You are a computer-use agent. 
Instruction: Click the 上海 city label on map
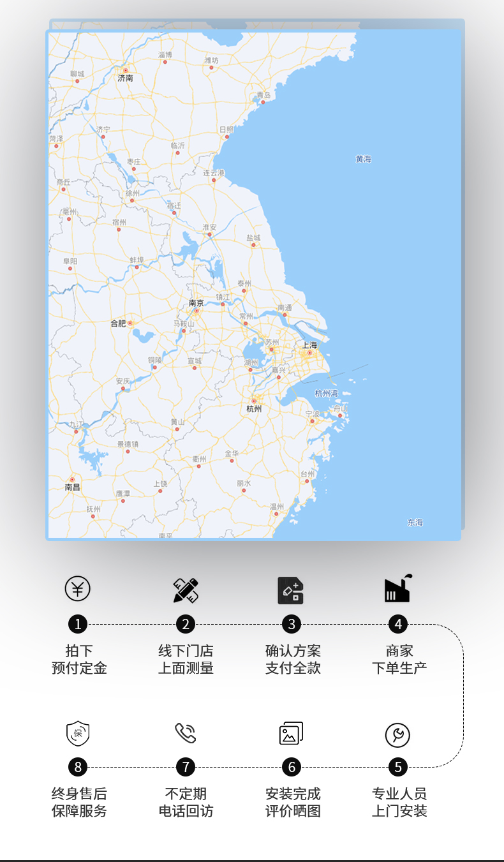point(309,345)
